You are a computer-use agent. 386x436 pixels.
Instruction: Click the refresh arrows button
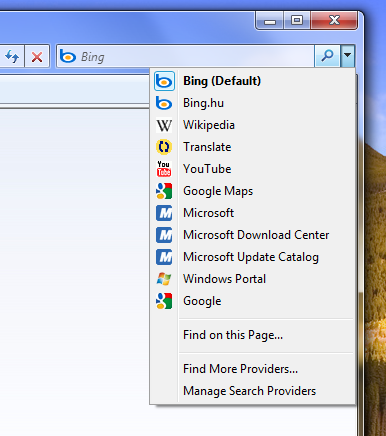[12, 56]
